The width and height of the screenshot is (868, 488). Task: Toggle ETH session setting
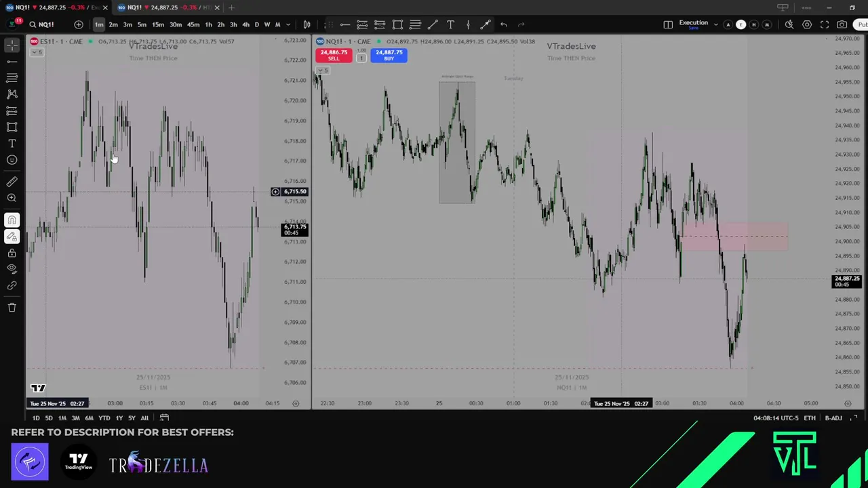[810, 418]
